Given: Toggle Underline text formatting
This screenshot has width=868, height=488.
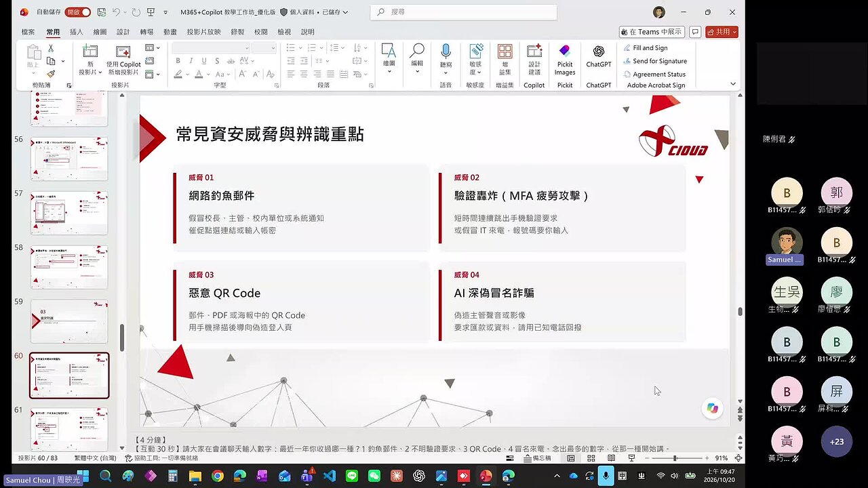Looking at the screenshot, I should coord(203,61).
